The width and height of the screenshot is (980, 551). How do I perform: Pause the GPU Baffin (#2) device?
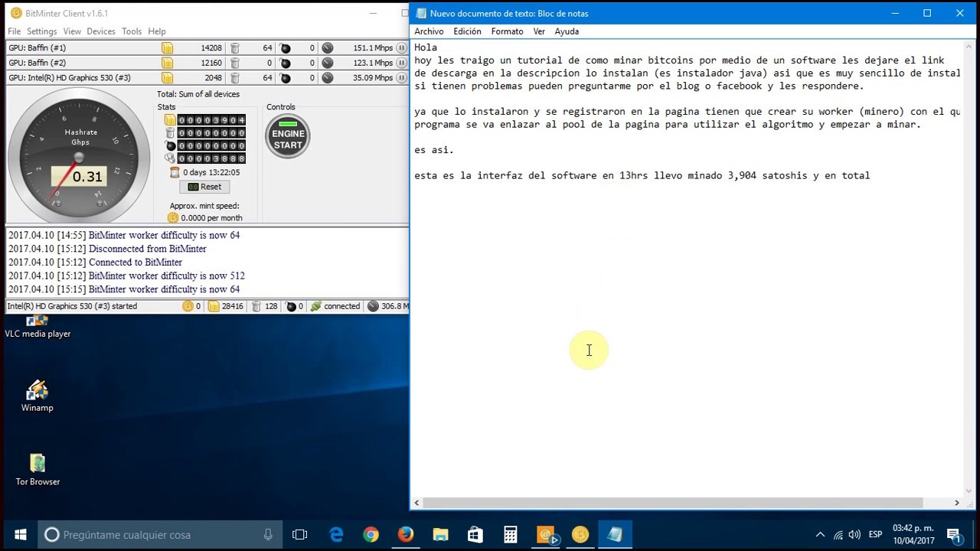401,63
